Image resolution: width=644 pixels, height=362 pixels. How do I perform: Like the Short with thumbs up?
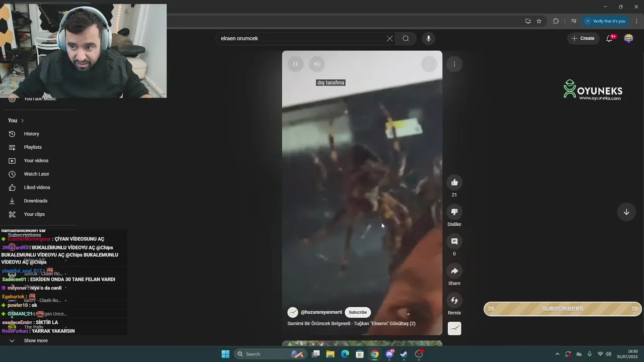click(x=454, y=183)
